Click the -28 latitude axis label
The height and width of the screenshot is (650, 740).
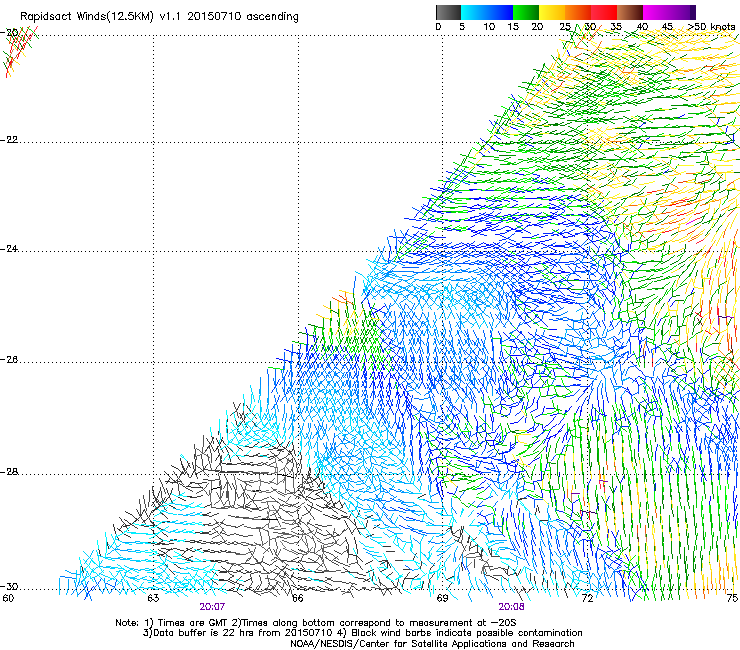9,472
